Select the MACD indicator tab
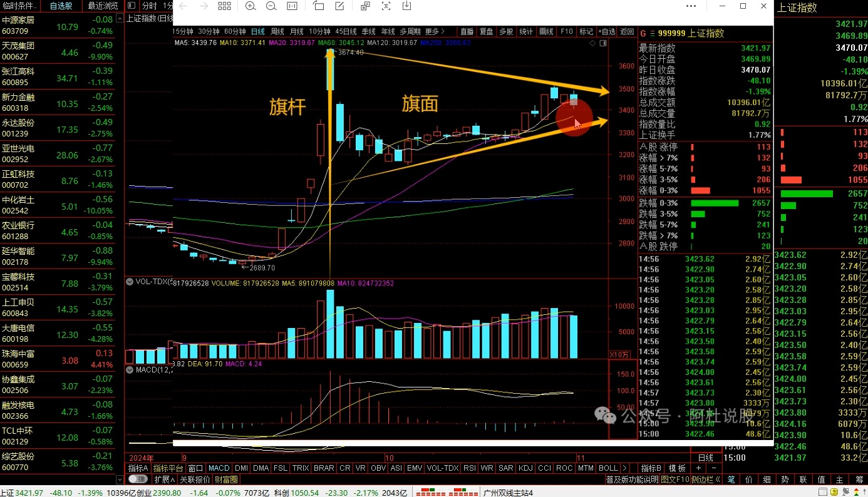 click(219, 468)
